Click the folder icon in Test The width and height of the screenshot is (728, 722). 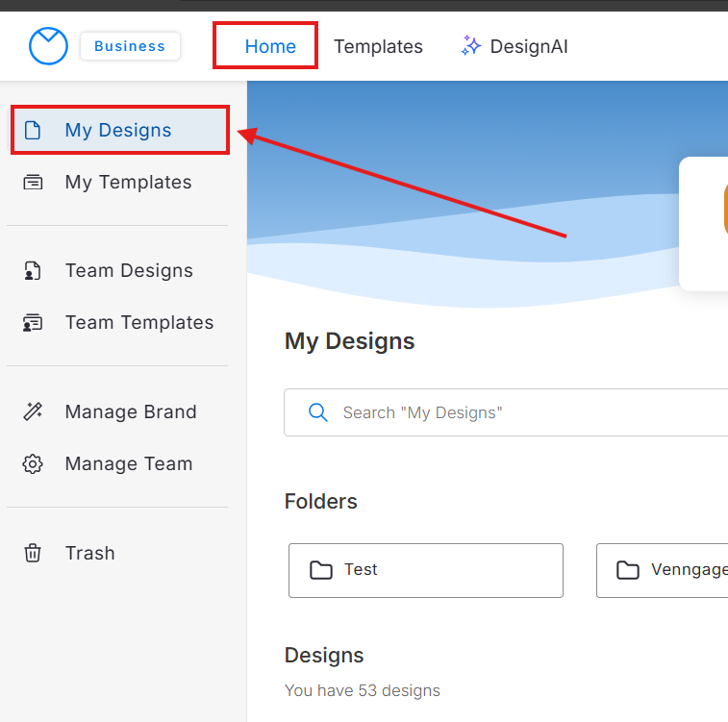321,570
